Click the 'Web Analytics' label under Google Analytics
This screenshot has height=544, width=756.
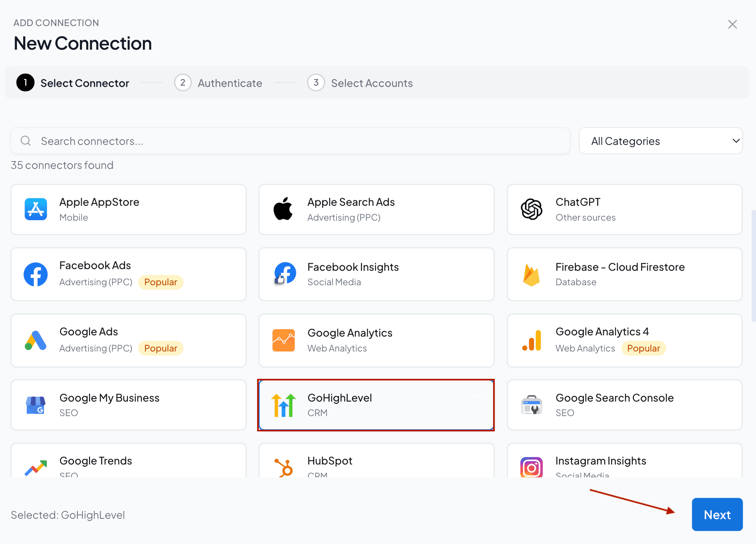pos(337,348)
